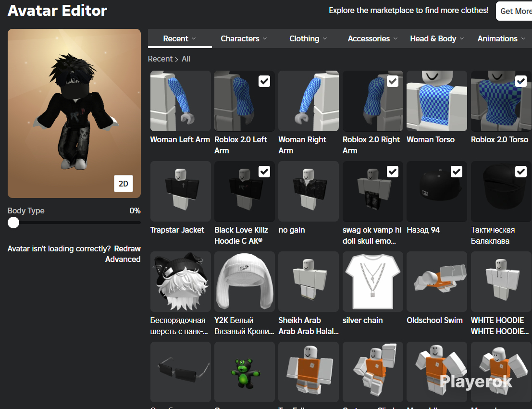Pick the 'no gain' shirt thumbnail
The image size is (532, 409).
(x=309, y=191)
